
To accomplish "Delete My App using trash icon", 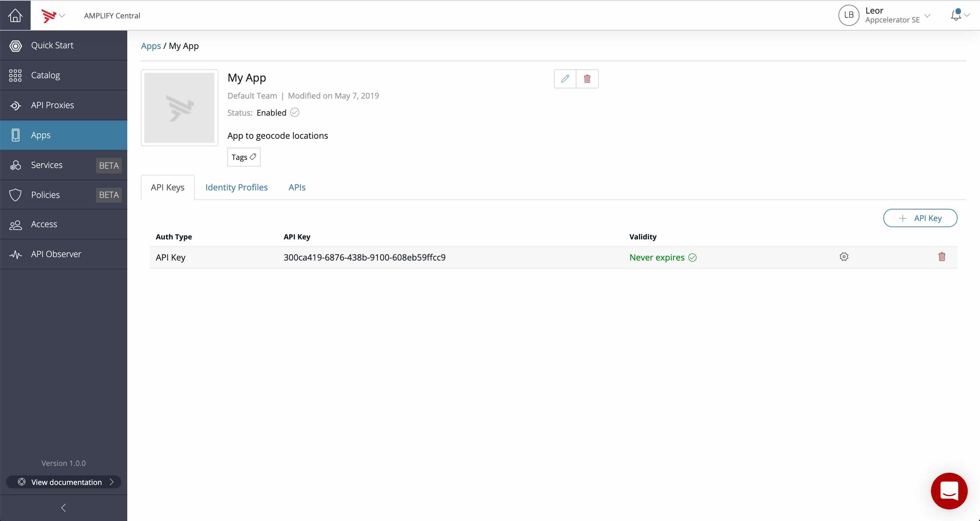I will [587, 79].
